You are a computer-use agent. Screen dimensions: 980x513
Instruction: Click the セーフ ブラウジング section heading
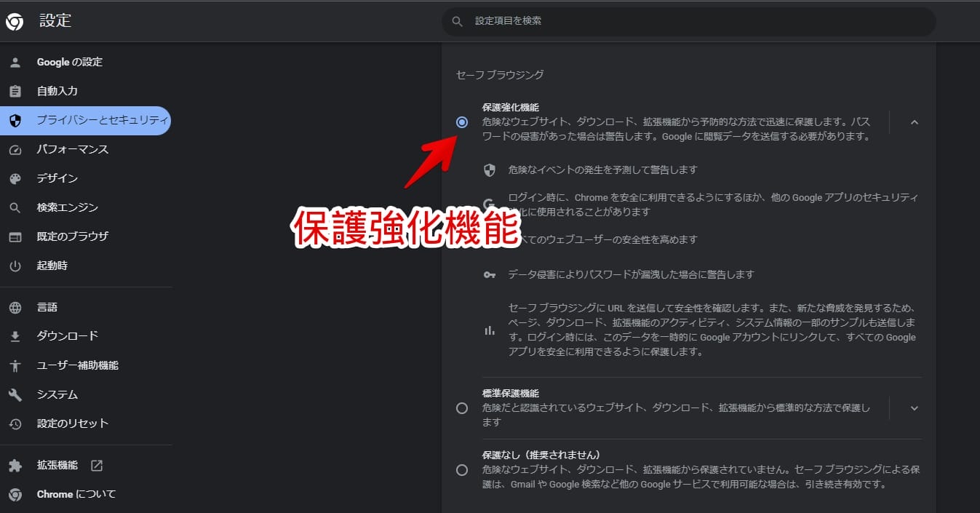click(x=500, y=74)
